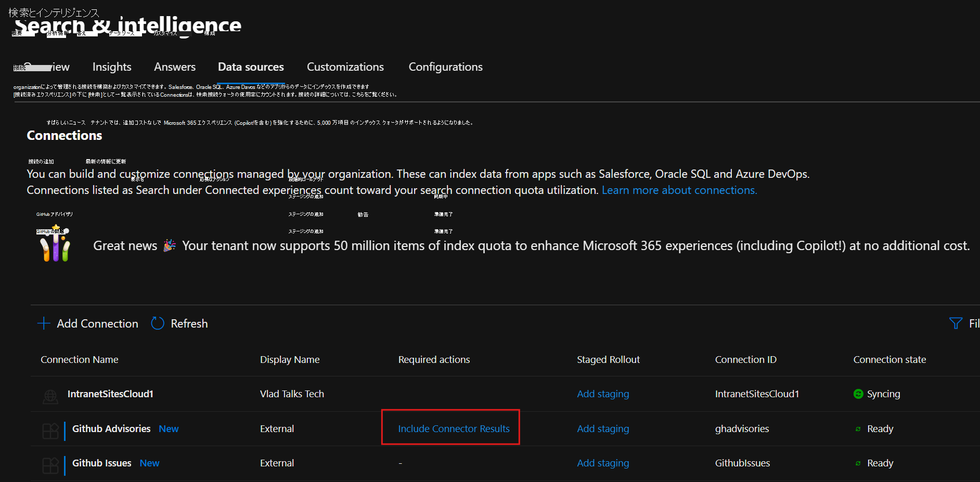Click the green Syncing status icon
This screenshot has height=482, width=980.
pyautogui.click(x=858, y=394)
